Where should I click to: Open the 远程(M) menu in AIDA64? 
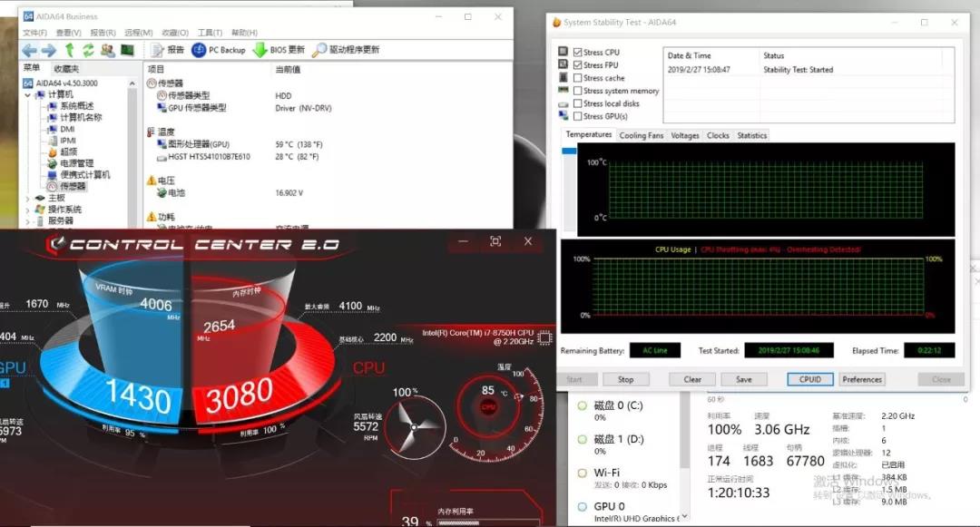click(139, 33)
